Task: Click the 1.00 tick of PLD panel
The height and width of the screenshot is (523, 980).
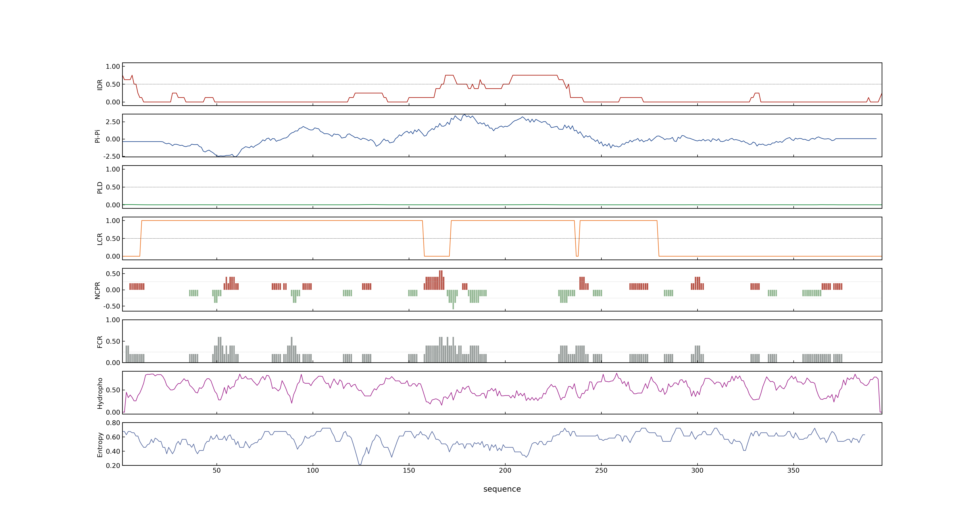Action: tap(113, 169)
